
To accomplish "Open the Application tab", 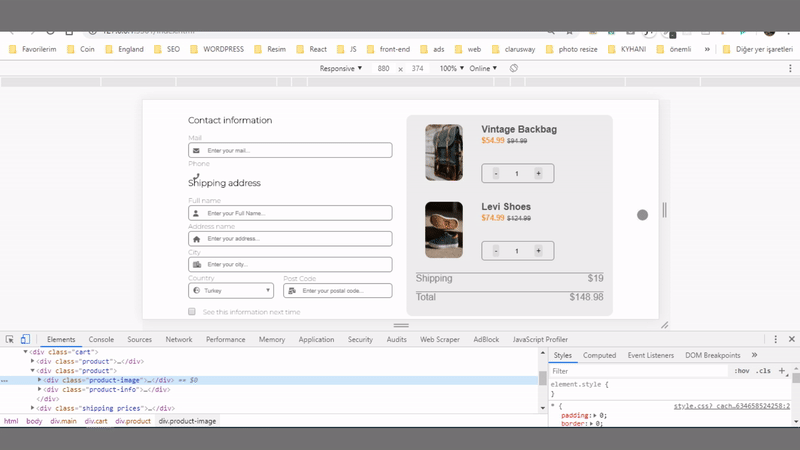I will pos(316,339).
